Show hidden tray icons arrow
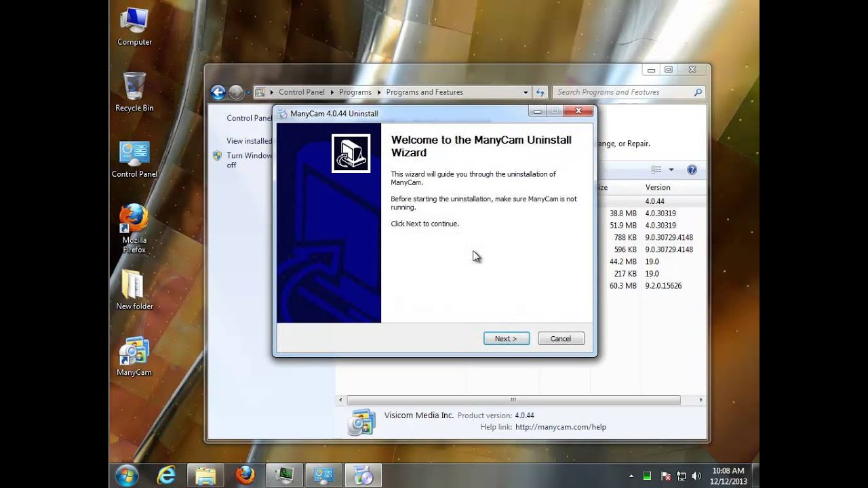 631,476
